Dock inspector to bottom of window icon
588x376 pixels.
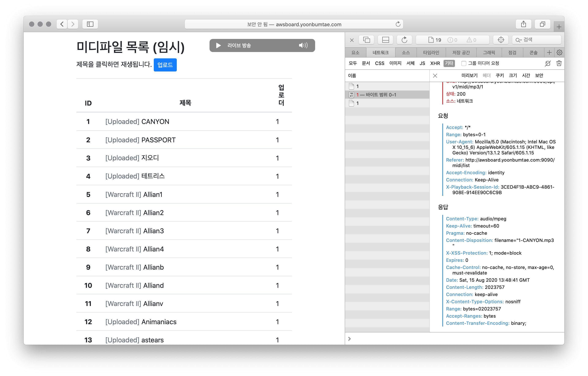385,40
